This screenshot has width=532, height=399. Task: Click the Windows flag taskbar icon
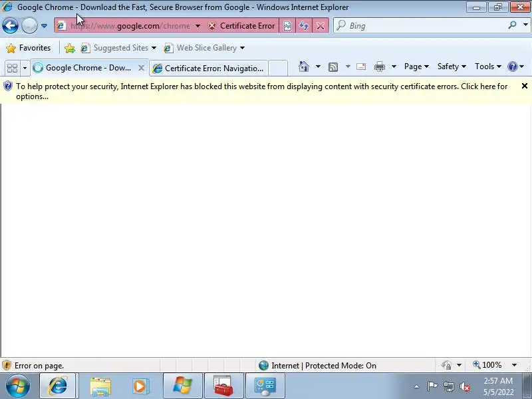[x=183, y=386]
